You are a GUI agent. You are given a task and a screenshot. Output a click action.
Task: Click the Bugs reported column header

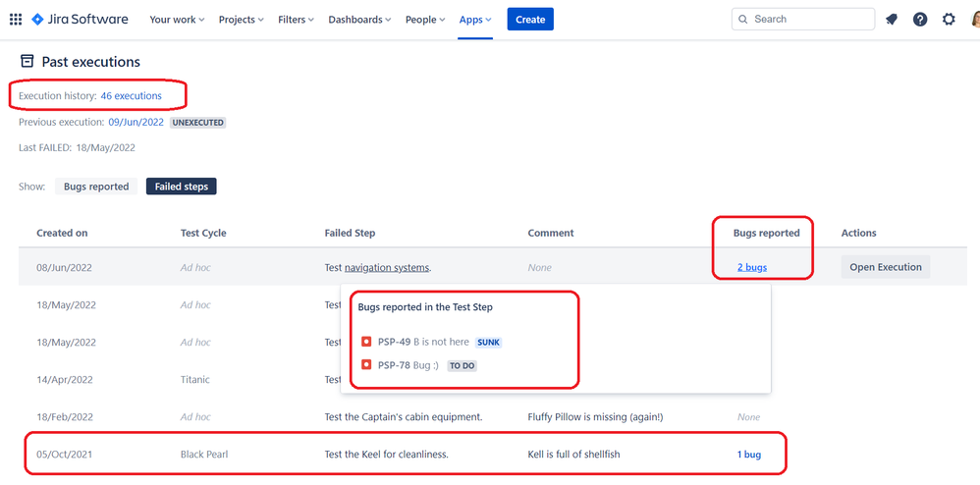[766, 233]
